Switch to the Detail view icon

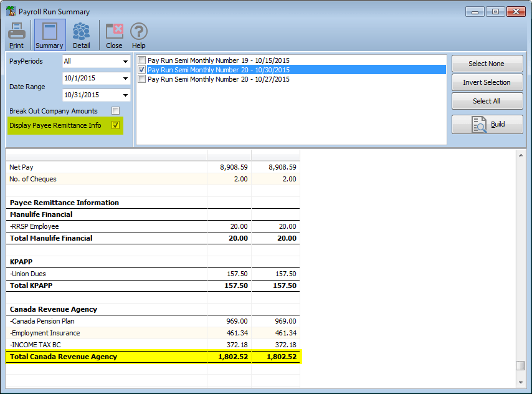click(x=82, y=36)
